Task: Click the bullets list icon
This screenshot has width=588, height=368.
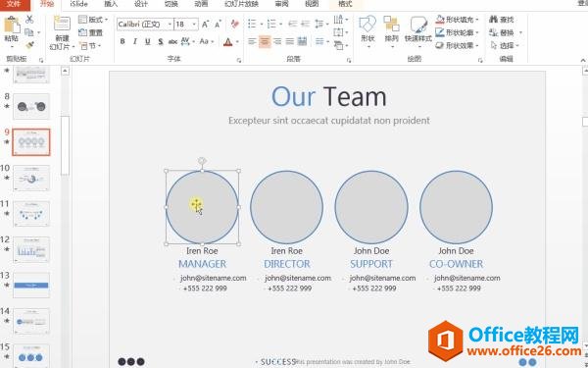Action: click(253, 25)
